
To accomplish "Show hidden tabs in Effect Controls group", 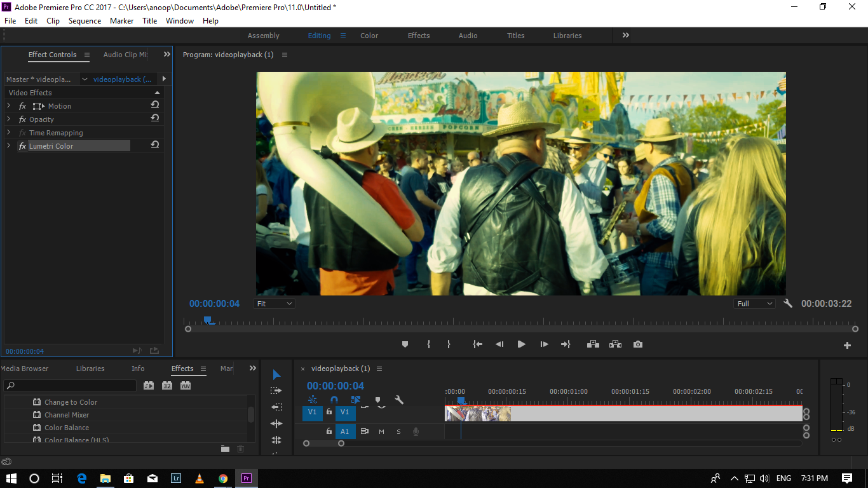I will [167, 55].
